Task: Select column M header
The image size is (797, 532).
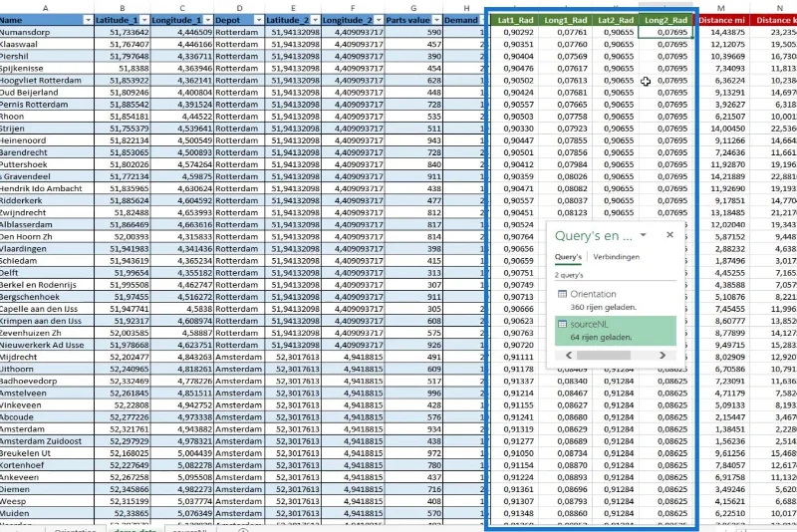Action: click(720, 8)
